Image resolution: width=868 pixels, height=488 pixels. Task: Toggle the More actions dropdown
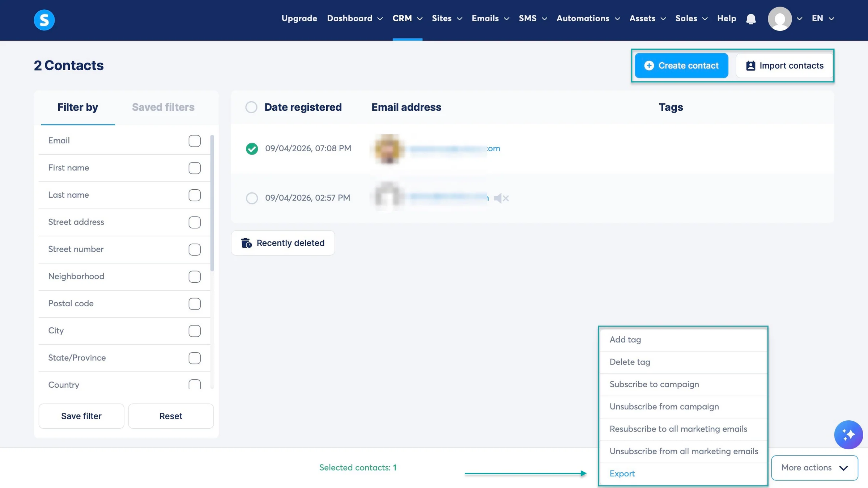814,468
